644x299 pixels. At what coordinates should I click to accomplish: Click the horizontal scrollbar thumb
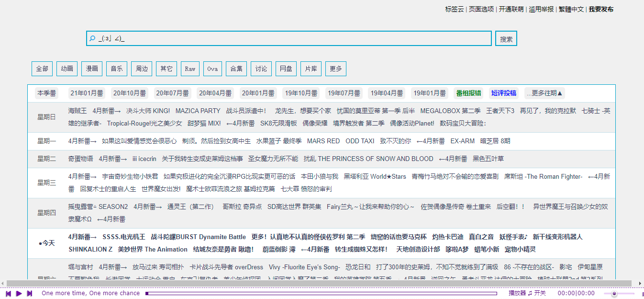[x=319, y=283]
